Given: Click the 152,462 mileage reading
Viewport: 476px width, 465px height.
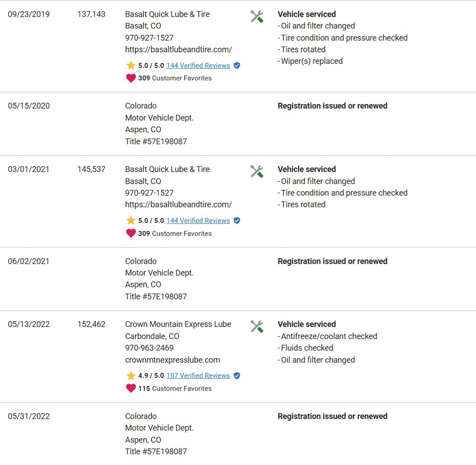Looking at the screenshot, I should pyautogui.click(x=91, y=325).
